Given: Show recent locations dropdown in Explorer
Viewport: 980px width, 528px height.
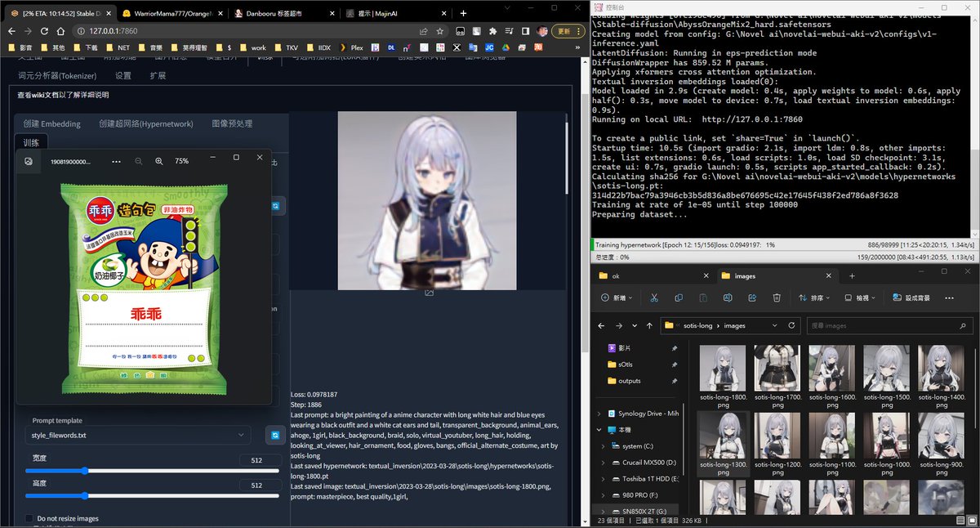Looking at the screenshot, I should pyautogui.click(x=634, y=325).
